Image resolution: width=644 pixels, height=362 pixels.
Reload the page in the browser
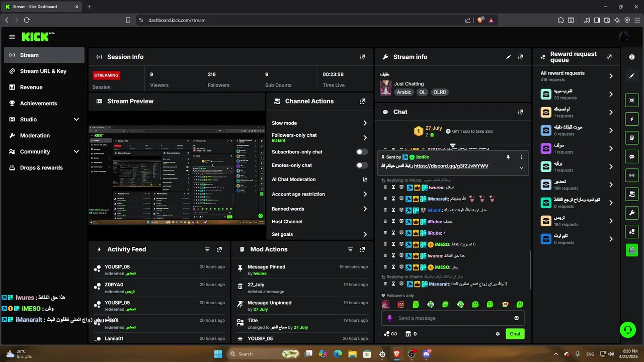27,20
